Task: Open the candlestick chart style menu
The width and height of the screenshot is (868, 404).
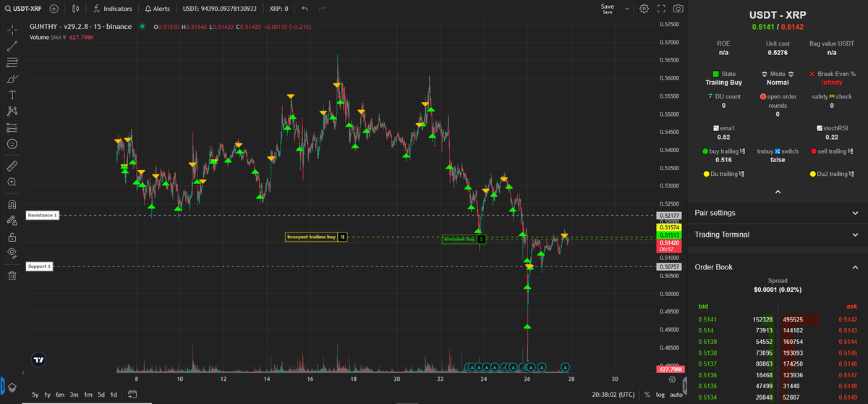Action: coord(77,9)
